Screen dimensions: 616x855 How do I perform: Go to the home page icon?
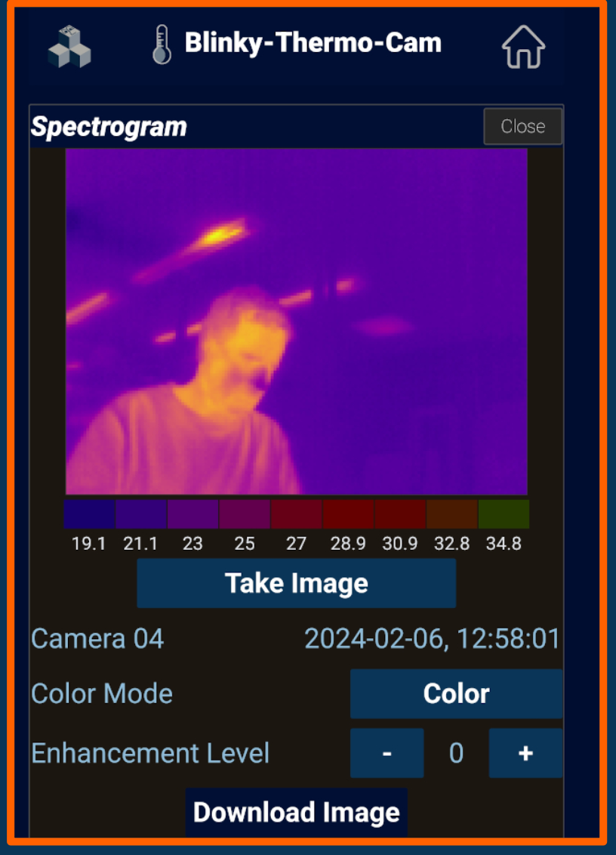[523, 47]
